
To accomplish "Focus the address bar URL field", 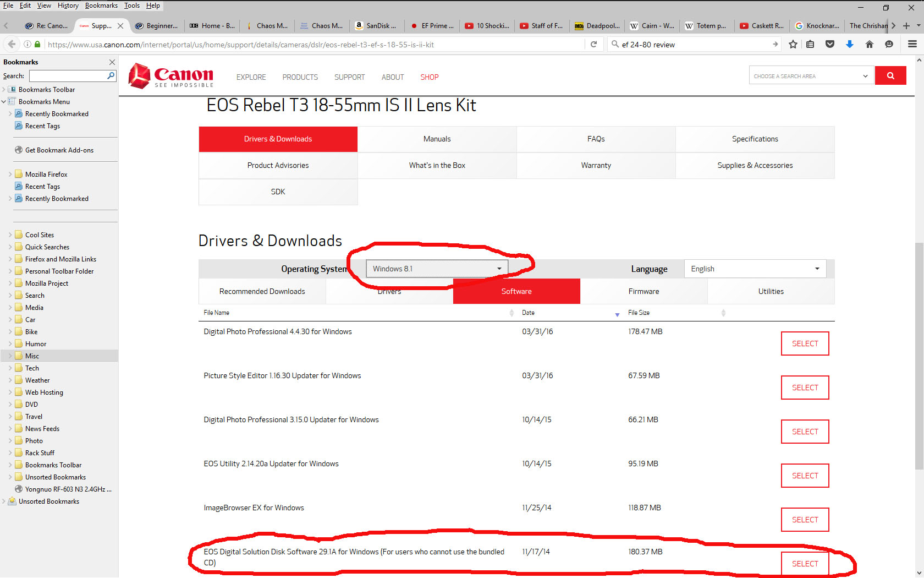I will (x=313, y=45).
